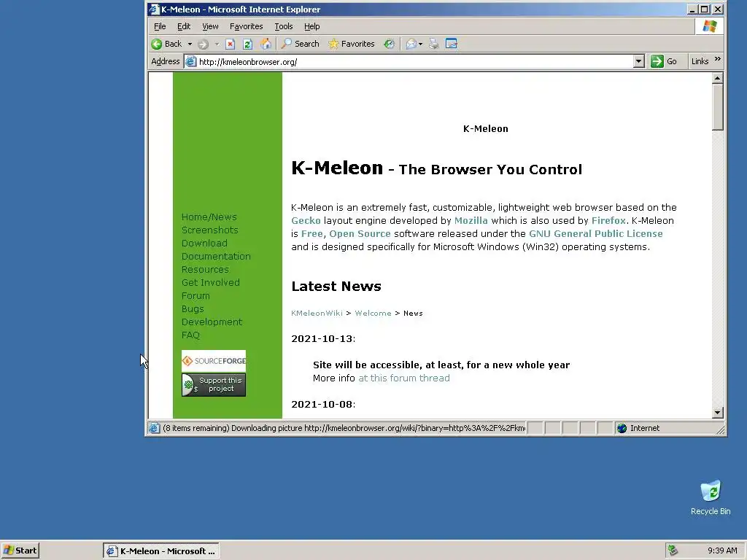The width and height of the screenshot is (747, 560).
Task: Open Favorites toolbar star button
Action: [352, 44]
